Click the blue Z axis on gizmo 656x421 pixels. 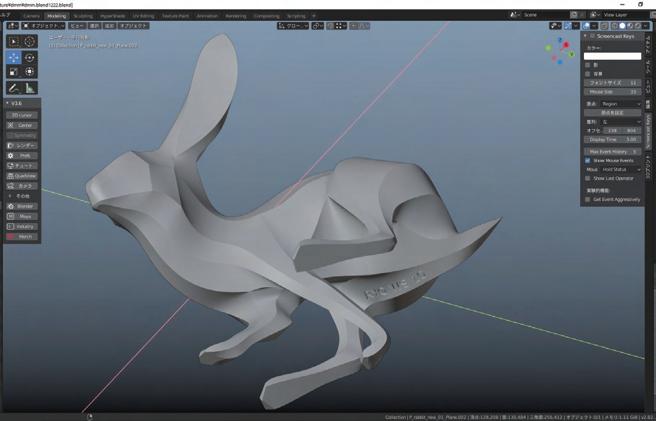[x=560, y=40]
